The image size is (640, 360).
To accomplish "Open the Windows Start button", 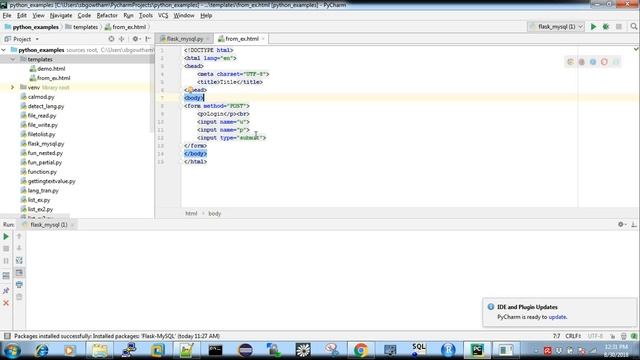I will 12,350.
